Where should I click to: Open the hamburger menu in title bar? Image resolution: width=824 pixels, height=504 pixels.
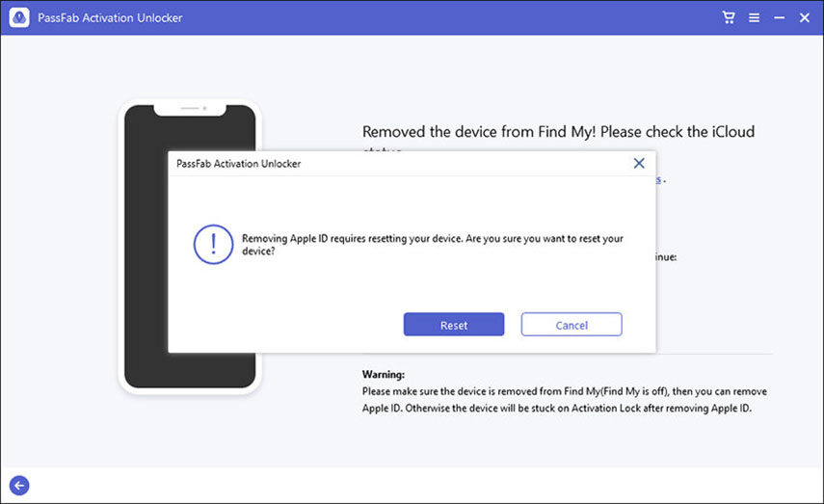(x=754, y=17)
